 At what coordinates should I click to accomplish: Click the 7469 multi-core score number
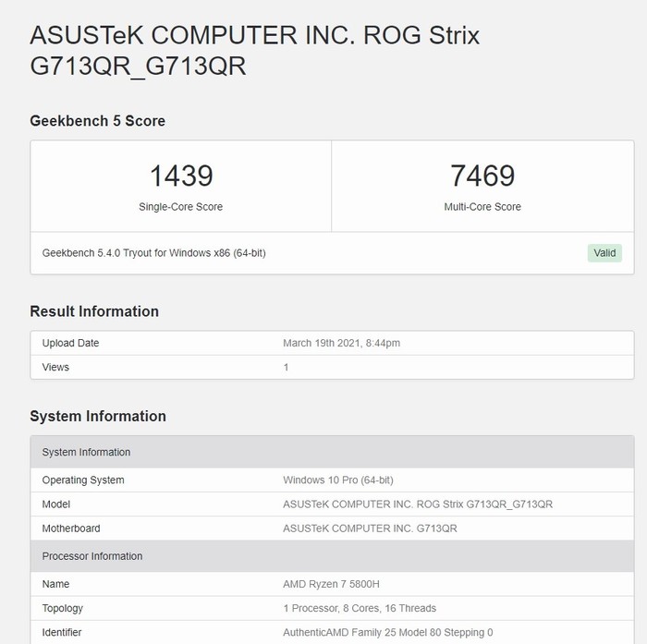pos(482,176)
